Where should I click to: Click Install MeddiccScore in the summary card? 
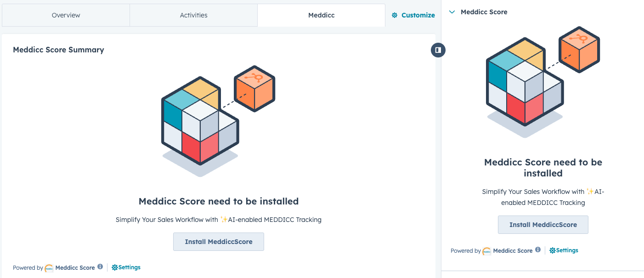point(218,241)
